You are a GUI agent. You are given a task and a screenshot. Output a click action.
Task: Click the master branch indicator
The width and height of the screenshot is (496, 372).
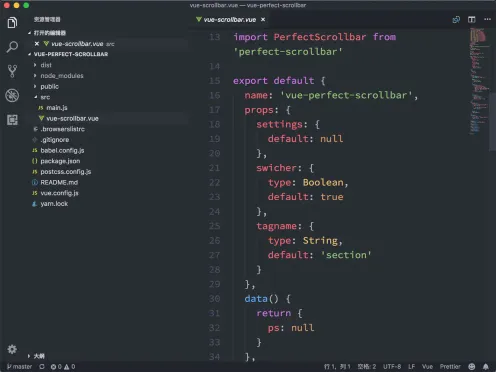click(x=20, y=367)
